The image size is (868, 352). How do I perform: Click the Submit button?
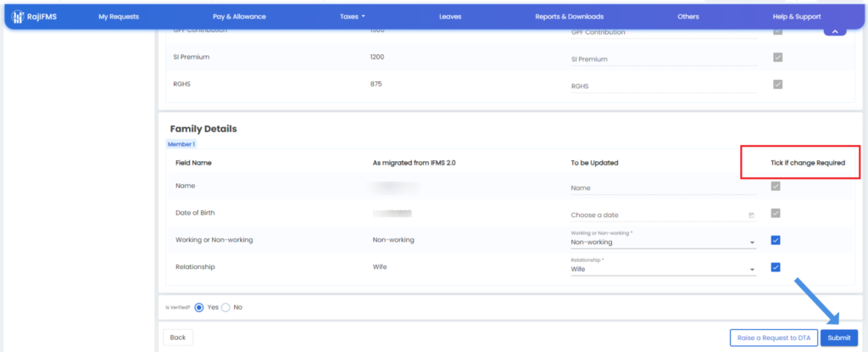(839, 338)
